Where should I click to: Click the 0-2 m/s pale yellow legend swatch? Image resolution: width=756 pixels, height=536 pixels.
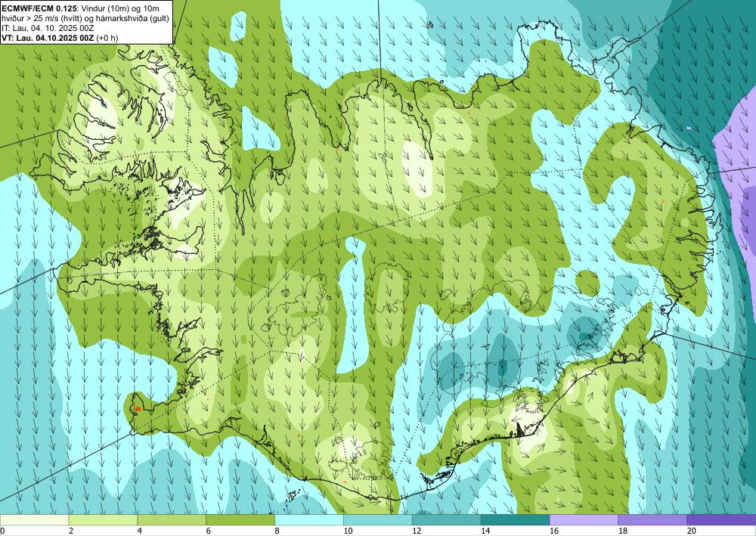click(34, 520)
